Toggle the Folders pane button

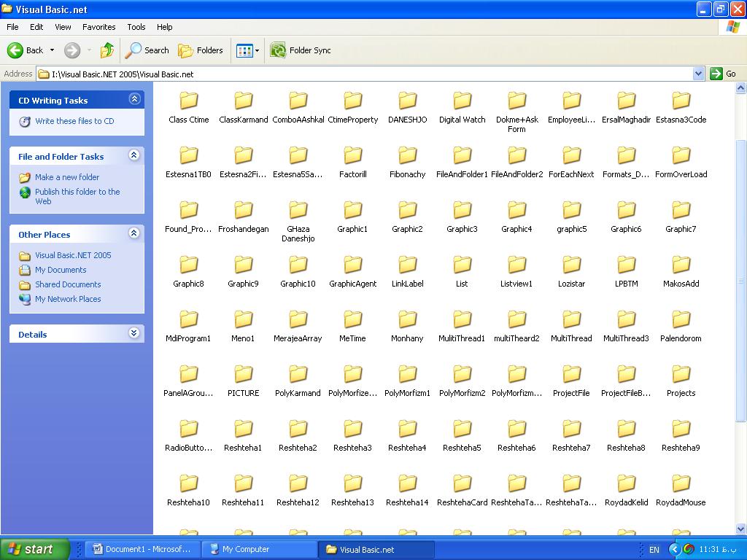coord(201,50)
